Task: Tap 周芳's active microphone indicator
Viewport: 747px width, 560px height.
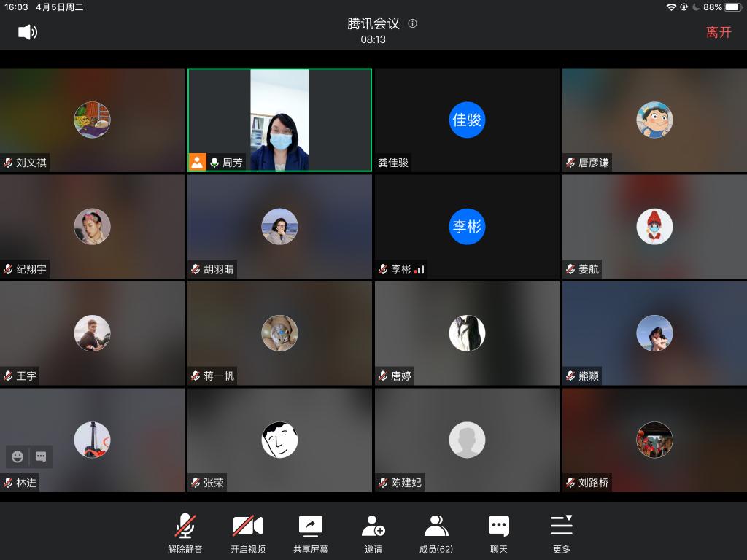Action: point(214,162)
